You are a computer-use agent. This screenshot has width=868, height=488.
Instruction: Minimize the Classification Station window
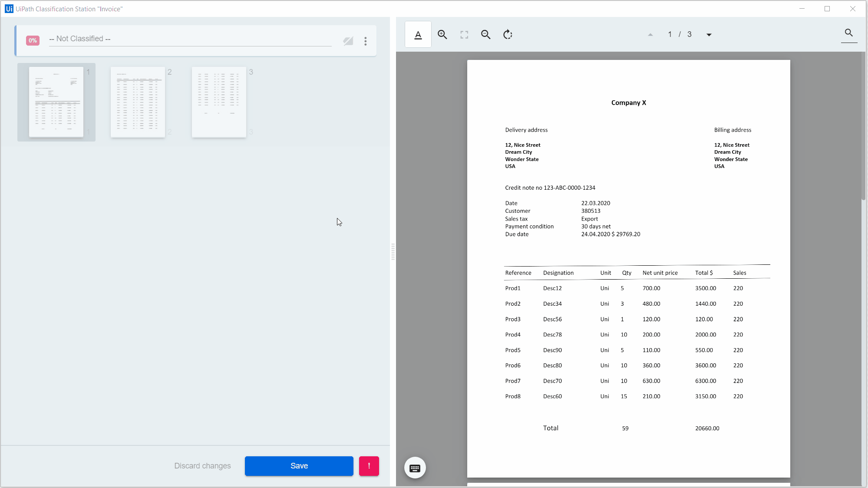(x=802, y=9)
